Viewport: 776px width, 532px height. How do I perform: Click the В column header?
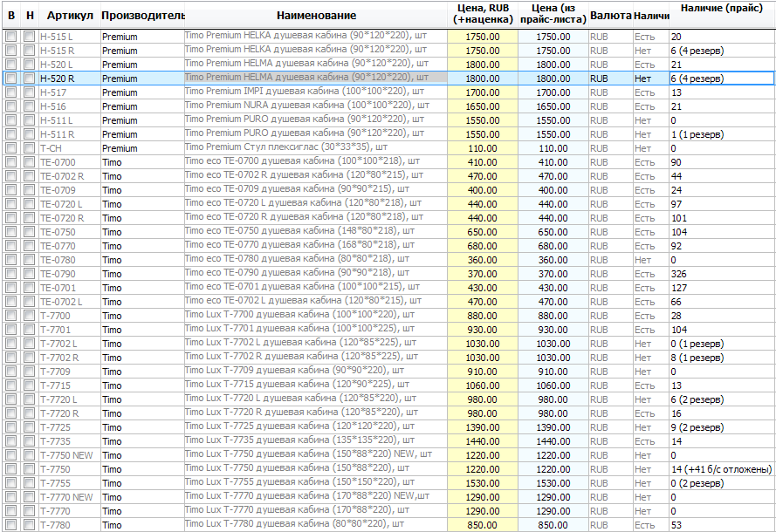(x=11, y=16)
